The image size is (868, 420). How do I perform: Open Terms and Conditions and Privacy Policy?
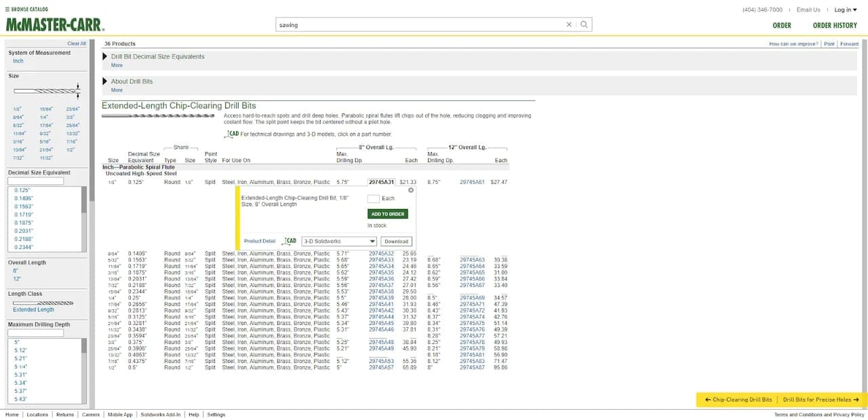point(819,415)
